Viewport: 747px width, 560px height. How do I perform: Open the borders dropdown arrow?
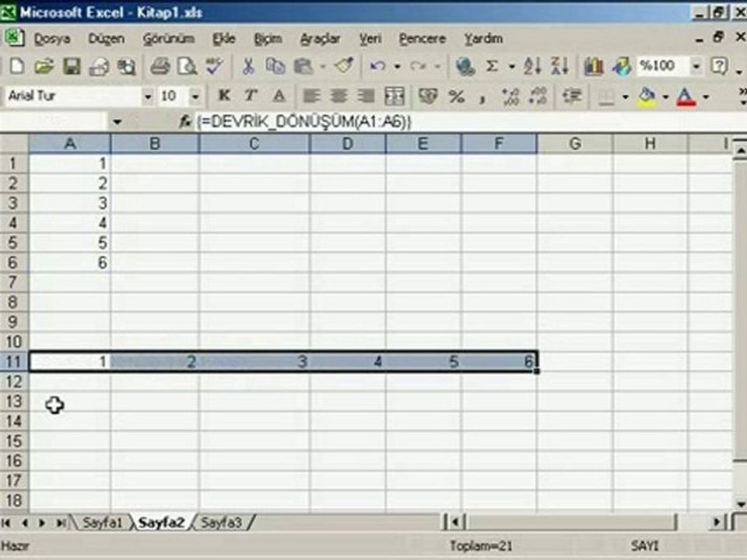[x=626, y=97]
